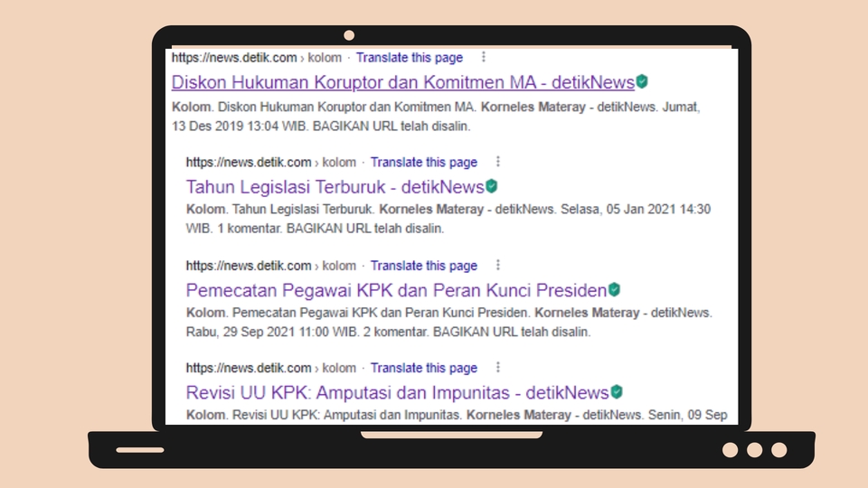This screenshot has height=488, width=868.
Task: Open more options for 'Revisi UU KPK' result
Action: (498, 368)
